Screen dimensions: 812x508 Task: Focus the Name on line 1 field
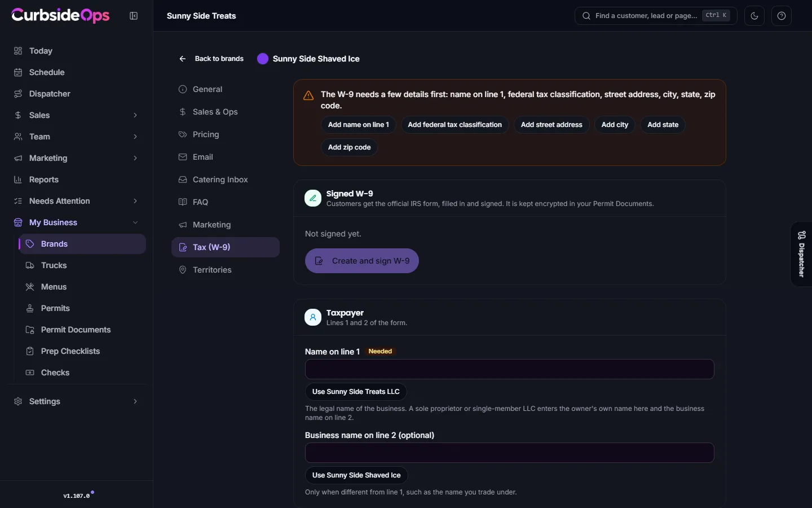510,369
